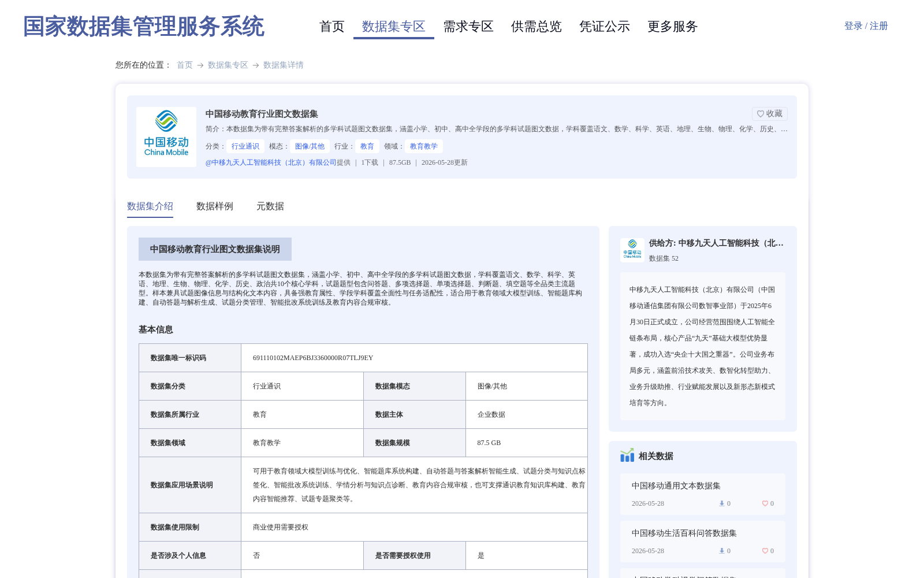Open the 首页 navigation menu
This screenshot has height=578, width=924.
pyautogui.click(x=332, y=27)
